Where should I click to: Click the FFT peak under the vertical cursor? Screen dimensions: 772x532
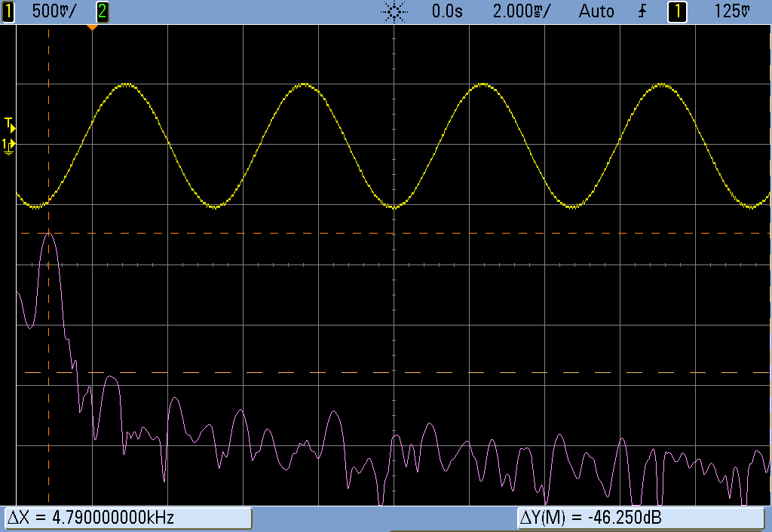tap(49, 234)
